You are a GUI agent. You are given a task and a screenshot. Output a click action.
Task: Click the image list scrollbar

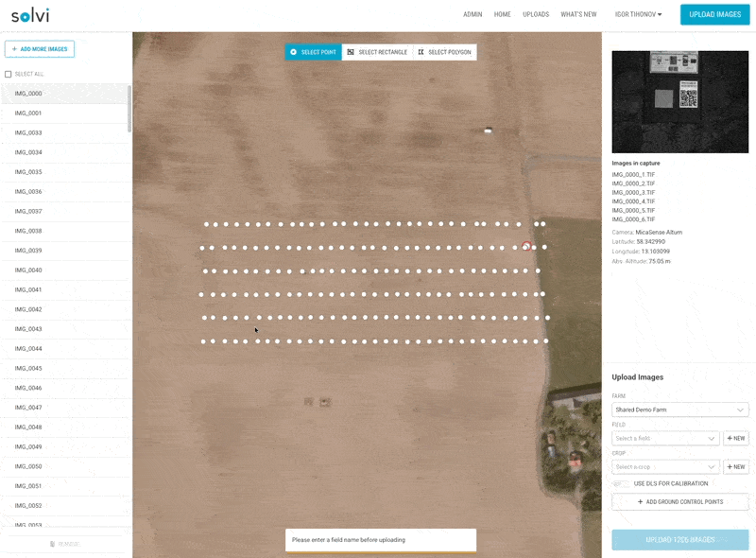tap(129, 109)
